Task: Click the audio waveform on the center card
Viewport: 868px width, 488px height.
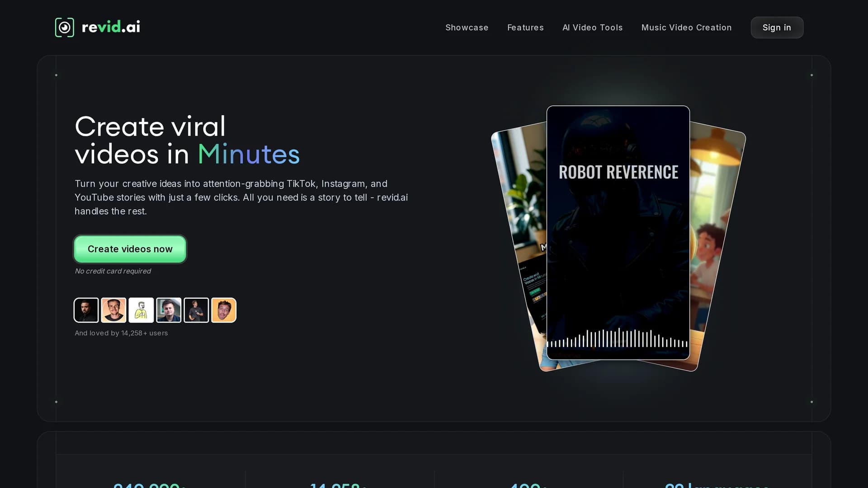Action: pos(618,338)
